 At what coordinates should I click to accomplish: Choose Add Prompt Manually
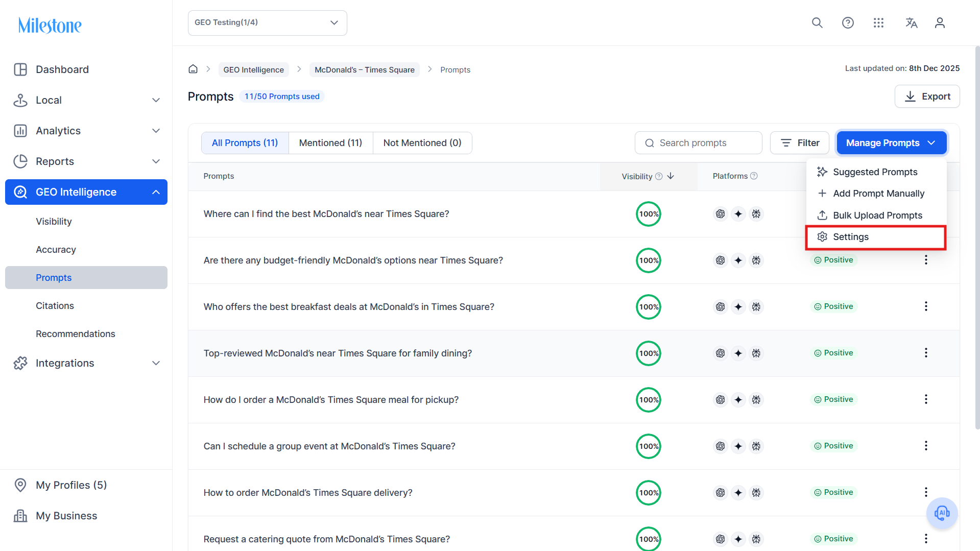click(876, 194)
